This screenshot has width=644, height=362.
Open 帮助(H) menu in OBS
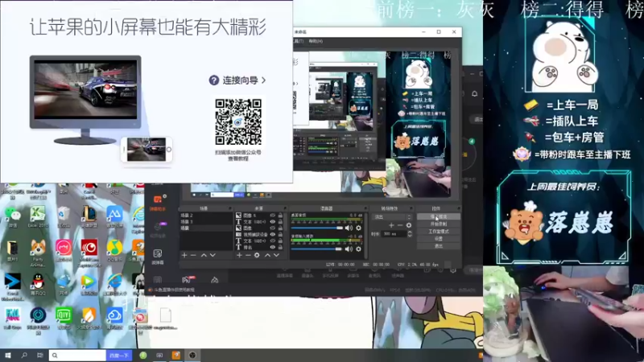[x=316, y=41]
